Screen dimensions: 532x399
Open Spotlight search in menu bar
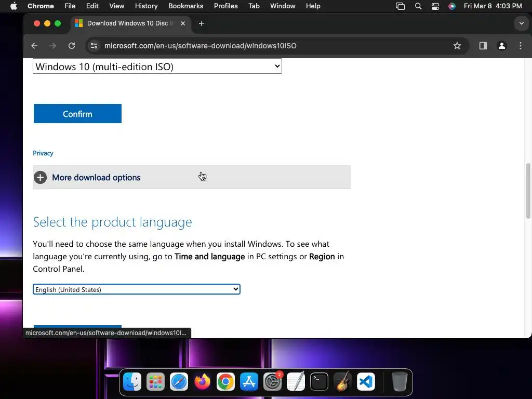point(418,6)
